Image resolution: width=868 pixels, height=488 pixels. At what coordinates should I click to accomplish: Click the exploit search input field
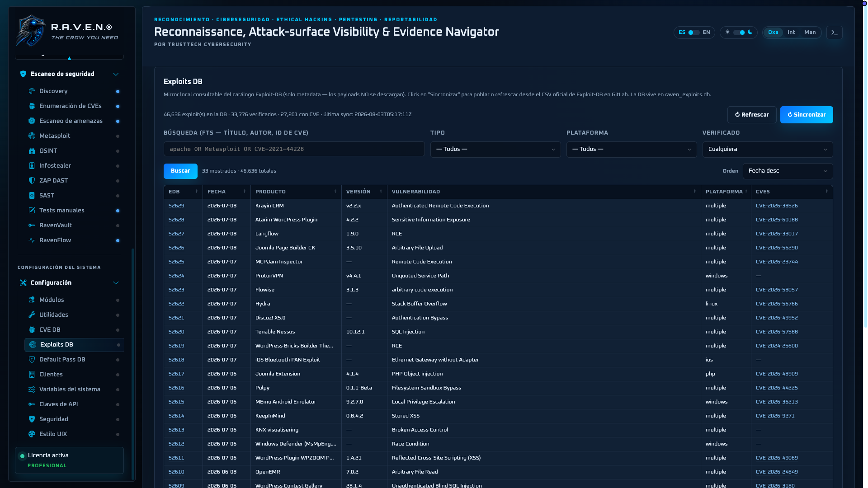pos(294,149)
